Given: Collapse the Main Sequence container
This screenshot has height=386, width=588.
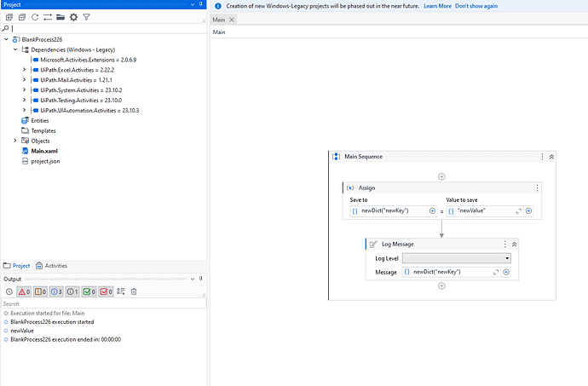Looking at the screenshot, I should pyautogui.click(x=551, y=157).
